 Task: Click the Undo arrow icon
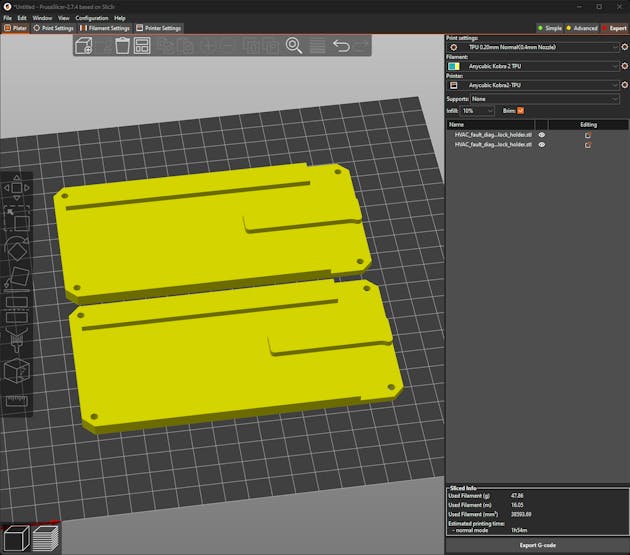click(x=341, y=46)
